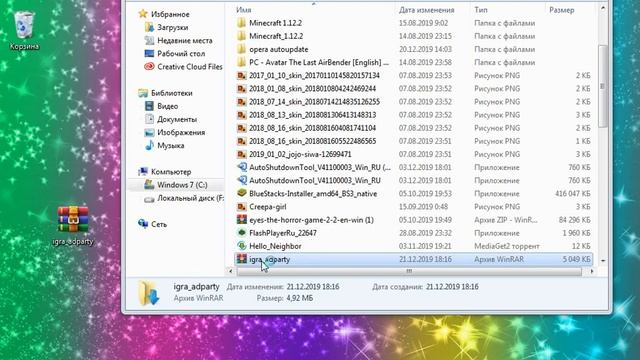
Task: Click the 84 296 КБ size cell
Action: click(x=575, y=220)
